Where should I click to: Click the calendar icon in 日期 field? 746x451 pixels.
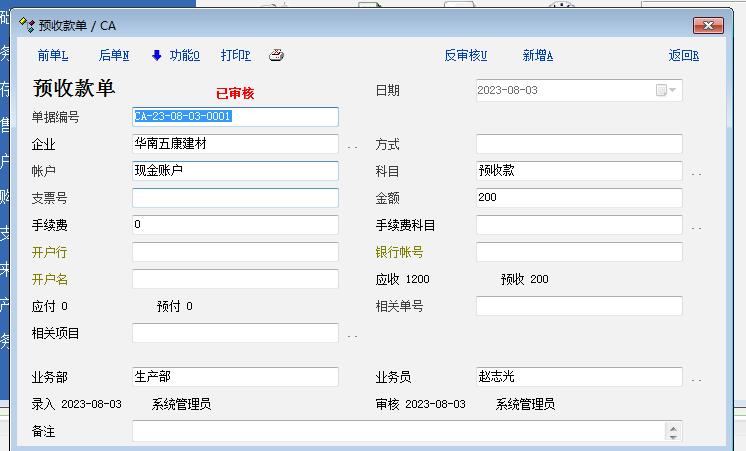661,90
